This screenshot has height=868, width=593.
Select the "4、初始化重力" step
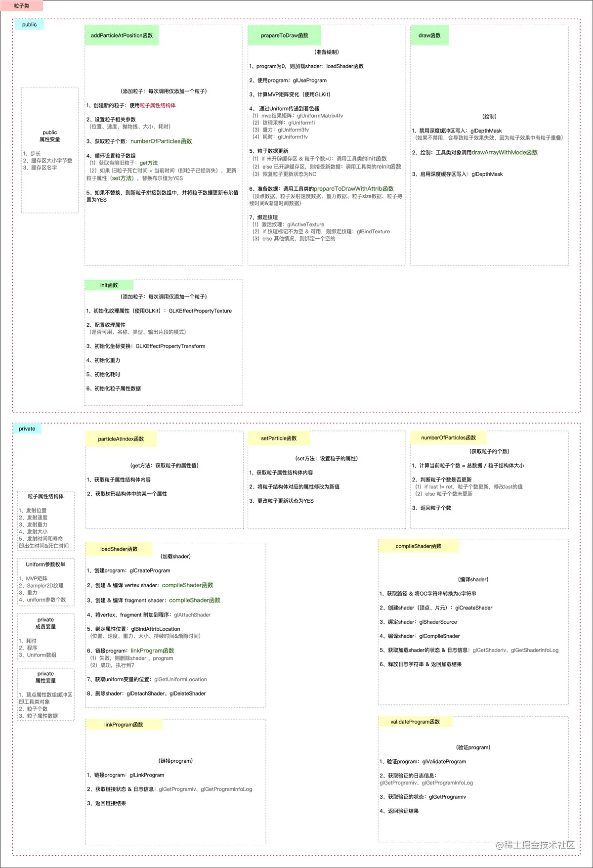103,360
